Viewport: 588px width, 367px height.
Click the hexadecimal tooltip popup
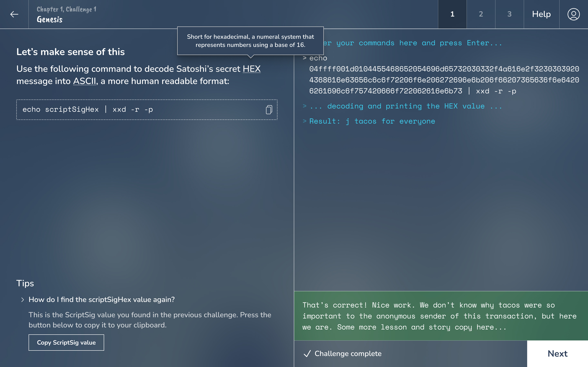tap(250, 41)
